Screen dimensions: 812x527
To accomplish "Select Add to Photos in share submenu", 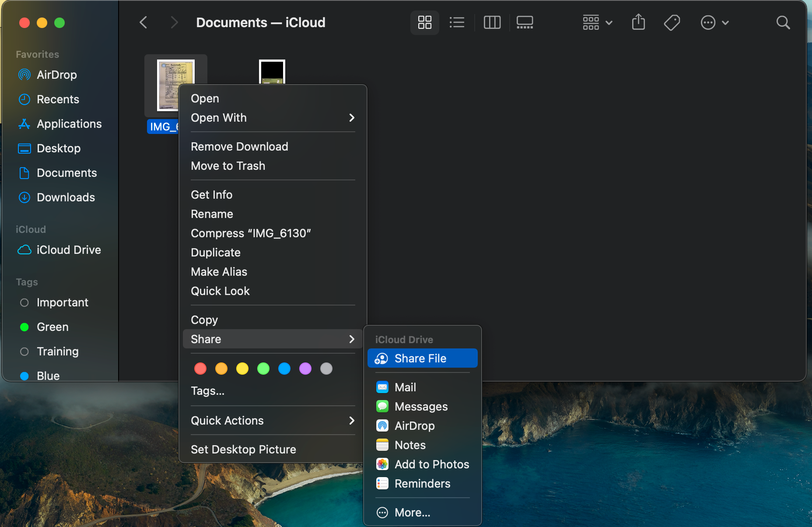I will click(x=431, y=464).
